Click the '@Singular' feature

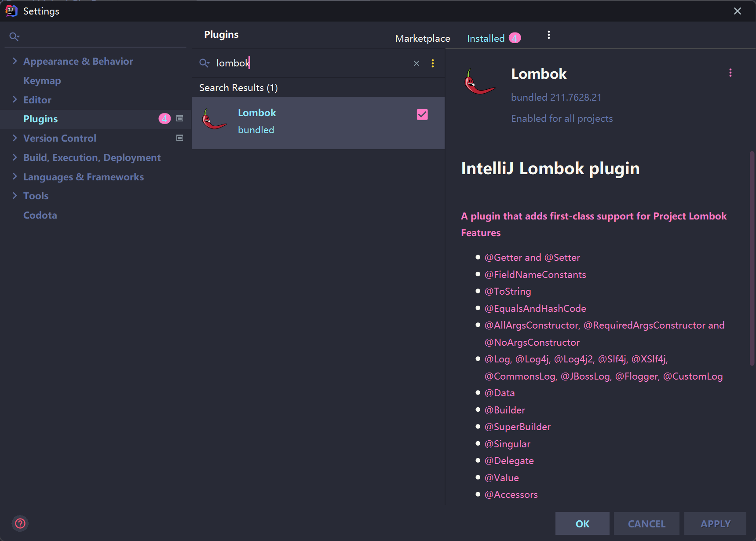click(x=507, y=444)
